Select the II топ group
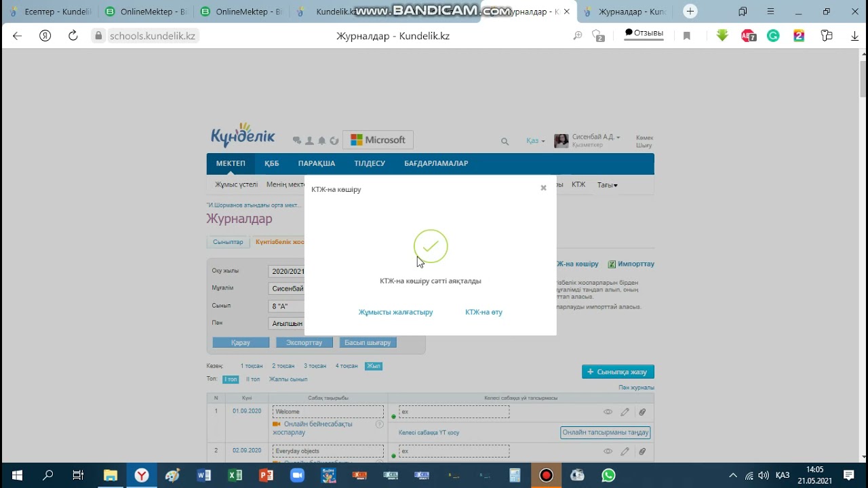The width and height of the screenshot is (868, 488). 253,380
